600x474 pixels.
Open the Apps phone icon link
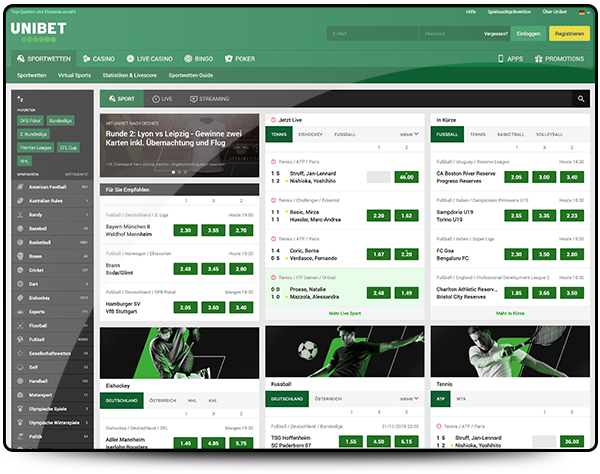(510, 59)
